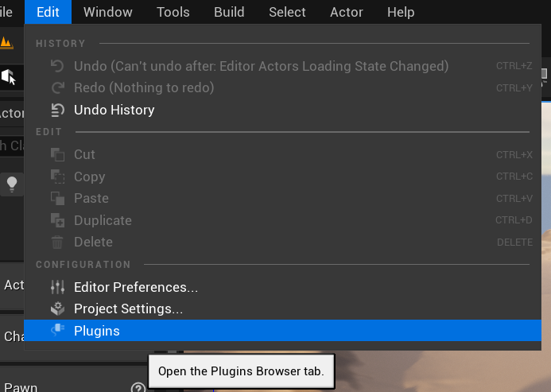Click the Project Settings gear icon
Screen dimensions: 551x392
pos(57,309)
